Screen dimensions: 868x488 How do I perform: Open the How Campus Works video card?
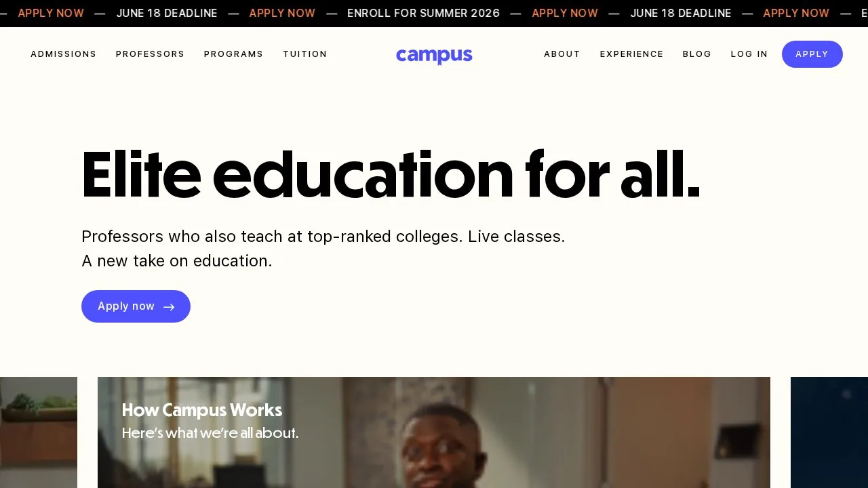pyautogui.click(x=434, y=432)
